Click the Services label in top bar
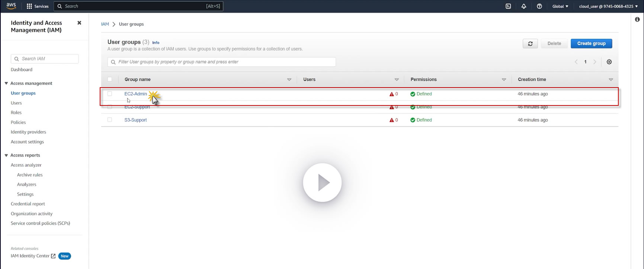This screenshot has height=269, width=644. coord(41,6)
